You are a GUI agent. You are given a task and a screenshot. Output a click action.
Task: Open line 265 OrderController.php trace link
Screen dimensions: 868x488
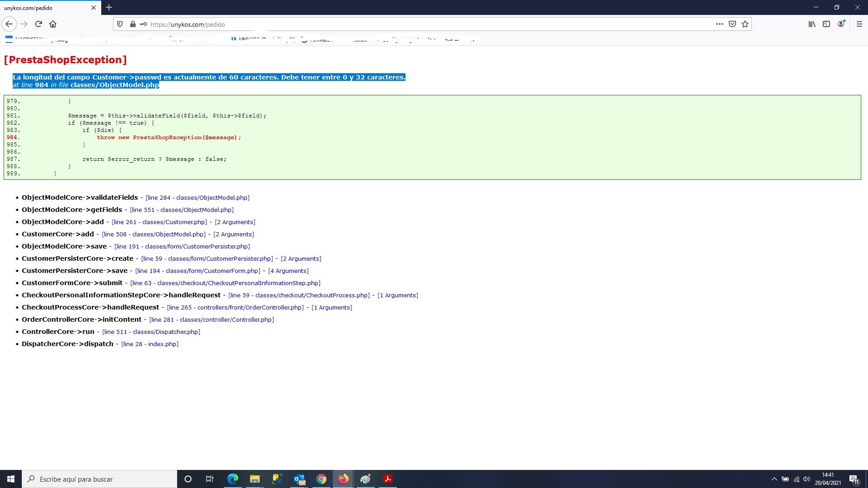coord(235,307)
